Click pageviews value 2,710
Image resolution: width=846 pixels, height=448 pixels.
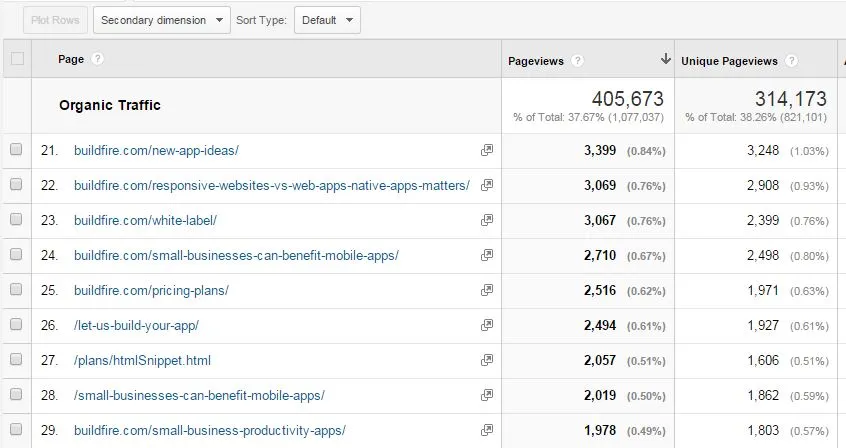click(600, 255)
